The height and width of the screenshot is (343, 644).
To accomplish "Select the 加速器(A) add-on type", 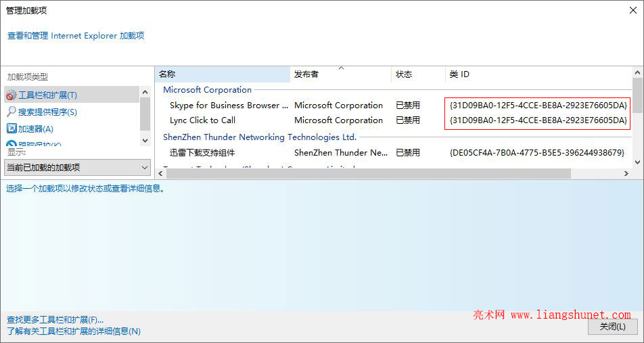I will click(x=30, y=129).
